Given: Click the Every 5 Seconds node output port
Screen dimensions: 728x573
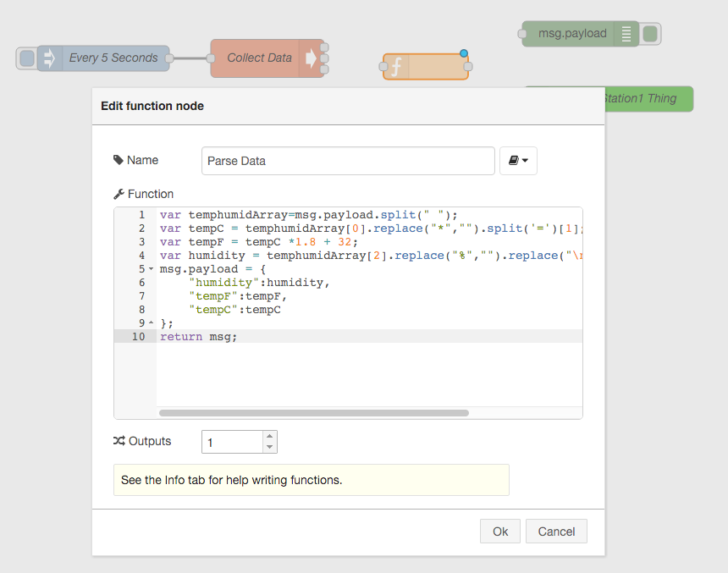Looking at the screenshot, I should [x=169, y=58].
